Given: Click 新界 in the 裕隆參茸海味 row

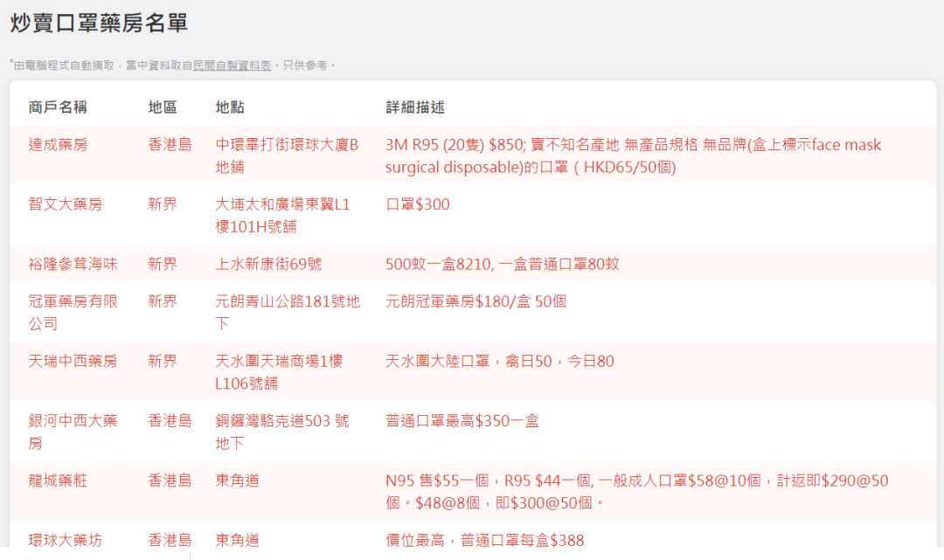Looking at the screenshot, I should tap(163, 264).
